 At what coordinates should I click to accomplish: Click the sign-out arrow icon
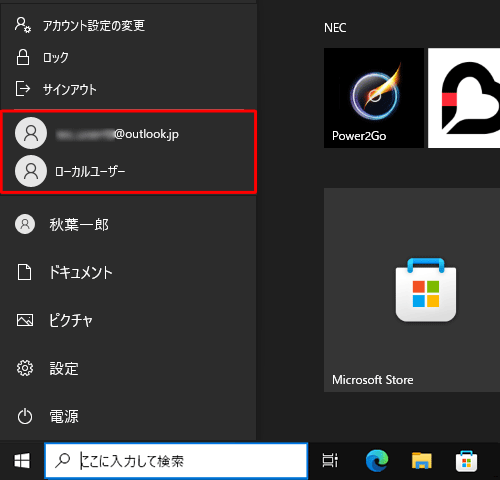23,89
